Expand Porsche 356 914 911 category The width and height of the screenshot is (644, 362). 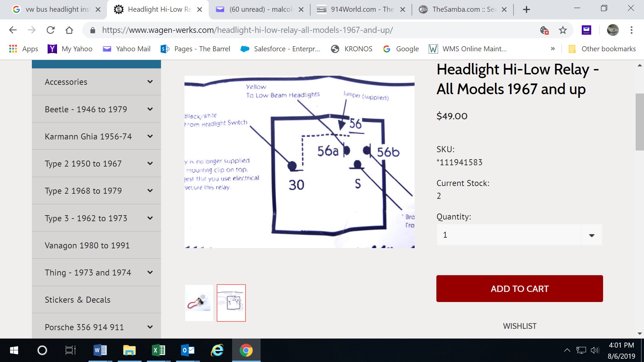(x=150, y=327)
